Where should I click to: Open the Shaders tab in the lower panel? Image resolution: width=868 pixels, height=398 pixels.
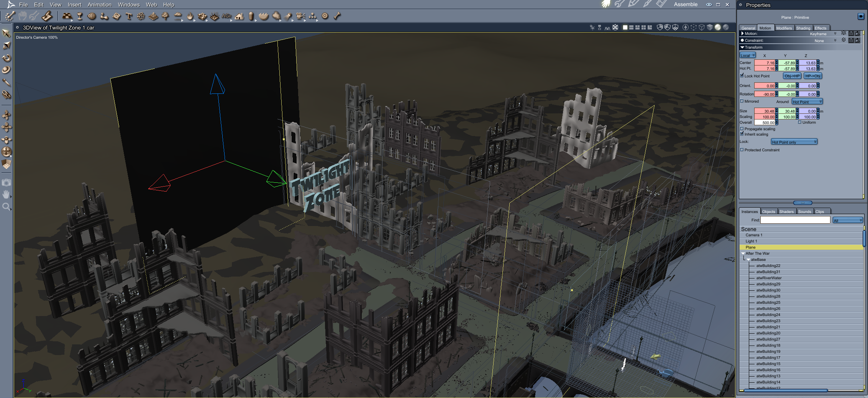[x=786, y=211]
